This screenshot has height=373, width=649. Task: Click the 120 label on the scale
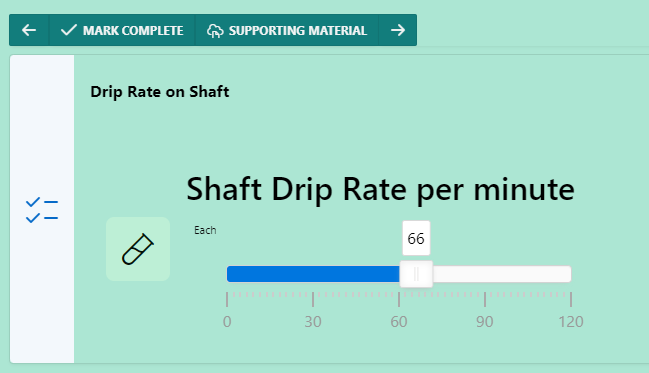click(x=571, y=322)
